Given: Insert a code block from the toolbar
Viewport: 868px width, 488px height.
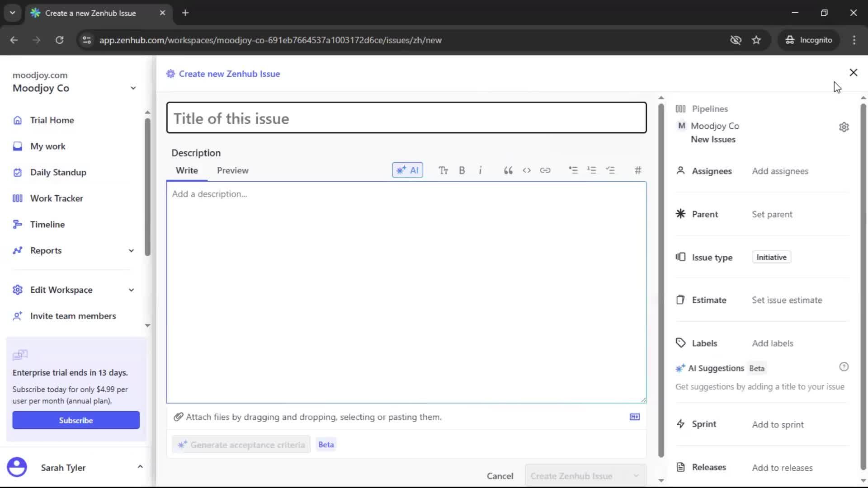Looking at the screenshot, I should (x=527, y=170).
